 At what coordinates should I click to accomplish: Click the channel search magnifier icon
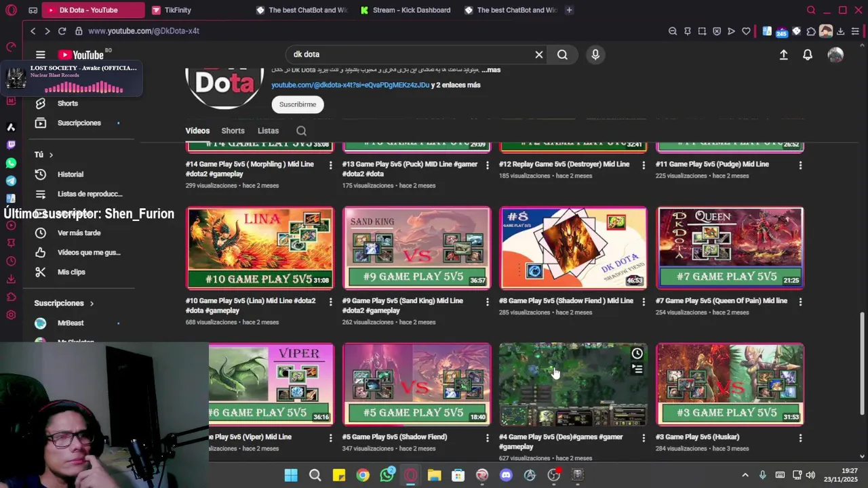(x=301, y=131)
